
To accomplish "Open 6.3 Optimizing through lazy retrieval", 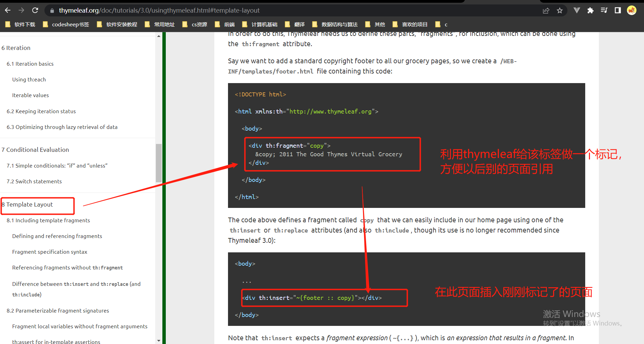I will tap(62, 127).
